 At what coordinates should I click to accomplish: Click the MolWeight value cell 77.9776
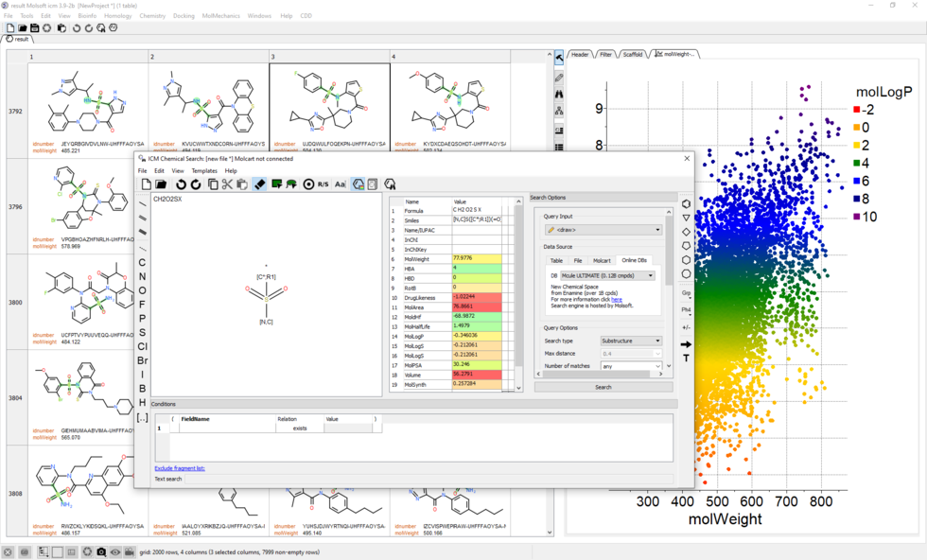477,259
